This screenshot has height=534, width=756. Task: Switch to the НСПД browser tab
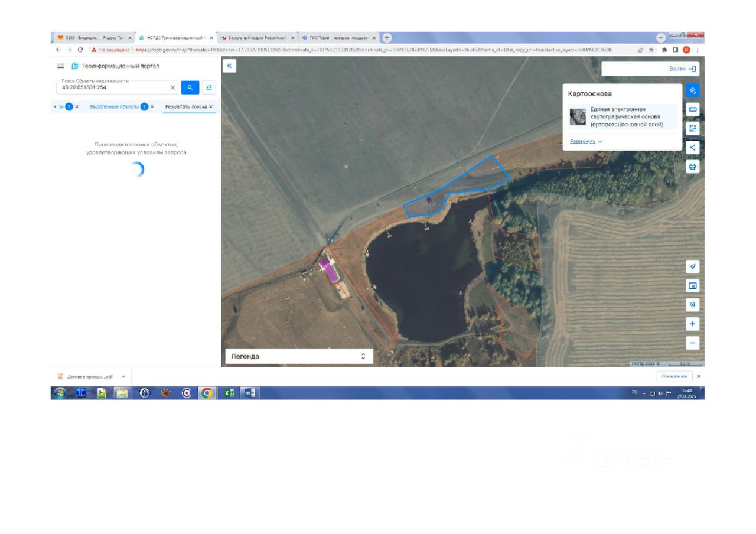pos(176,38)
